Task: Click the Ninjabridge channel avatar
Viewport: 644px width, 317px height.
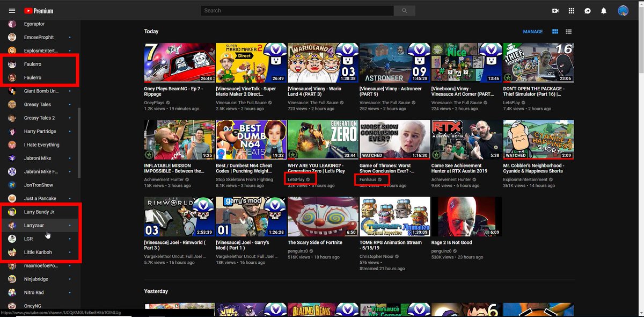Action: [x=12, y=279]
